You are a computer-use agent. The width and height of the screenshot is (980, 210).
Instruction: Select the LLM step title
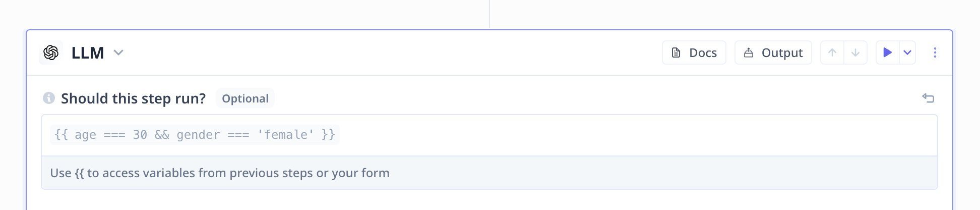click(88, 52)
